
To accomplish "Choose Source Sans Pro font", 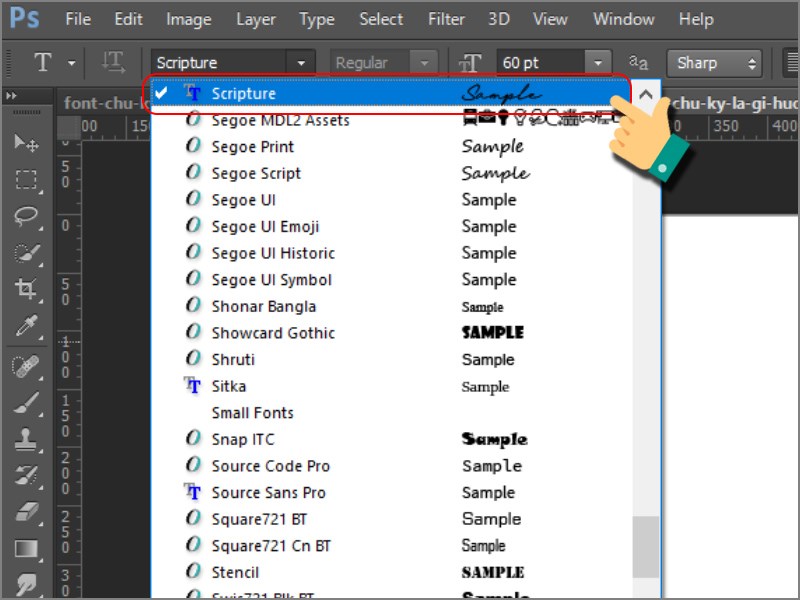I will pyautogui.click(x=391, y=492).
